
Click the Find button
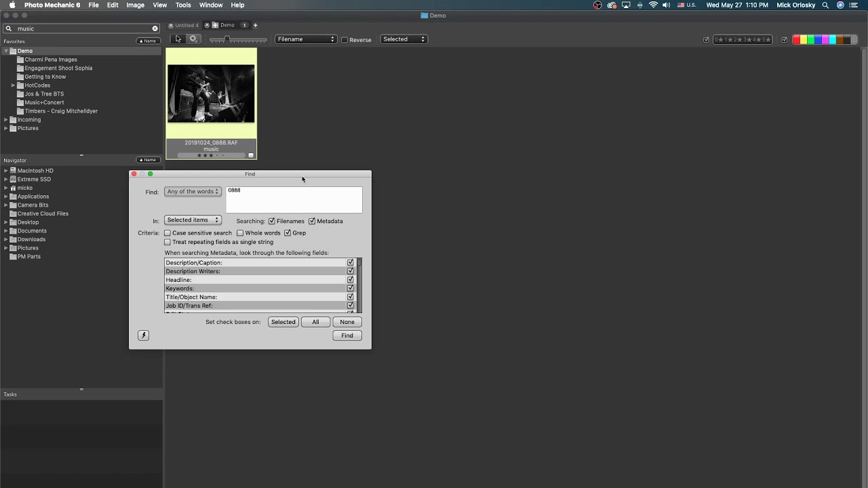(x=347, y=335)
